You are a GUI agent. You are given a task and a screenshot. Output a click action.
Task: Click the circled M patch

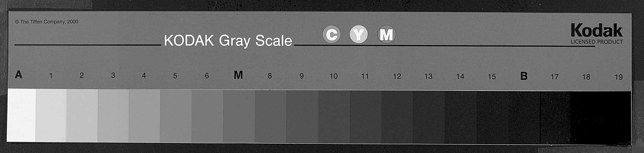(387, 35)
